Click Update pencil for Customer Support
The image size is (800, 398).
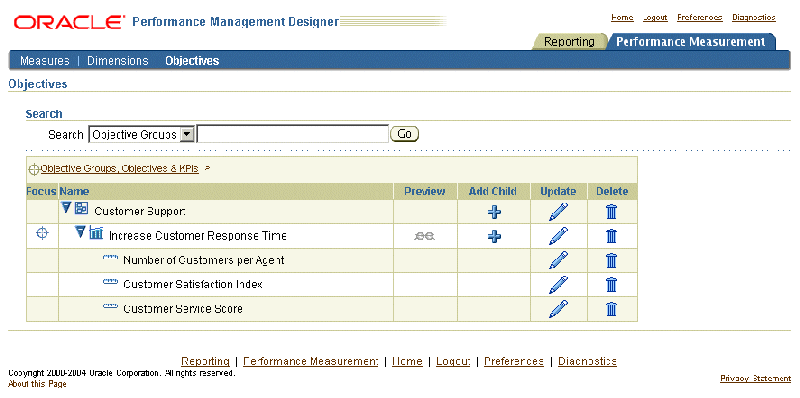558,212
